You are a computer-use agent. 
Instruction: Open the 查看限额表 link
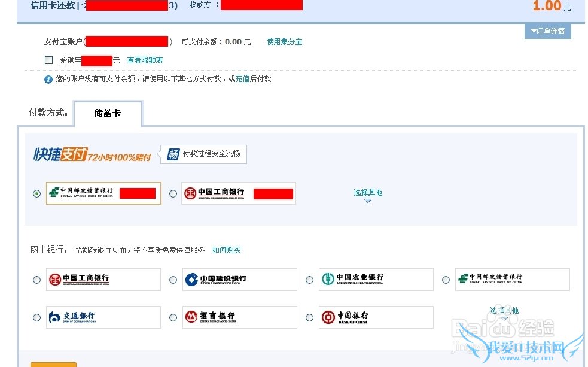click(145, 60)
